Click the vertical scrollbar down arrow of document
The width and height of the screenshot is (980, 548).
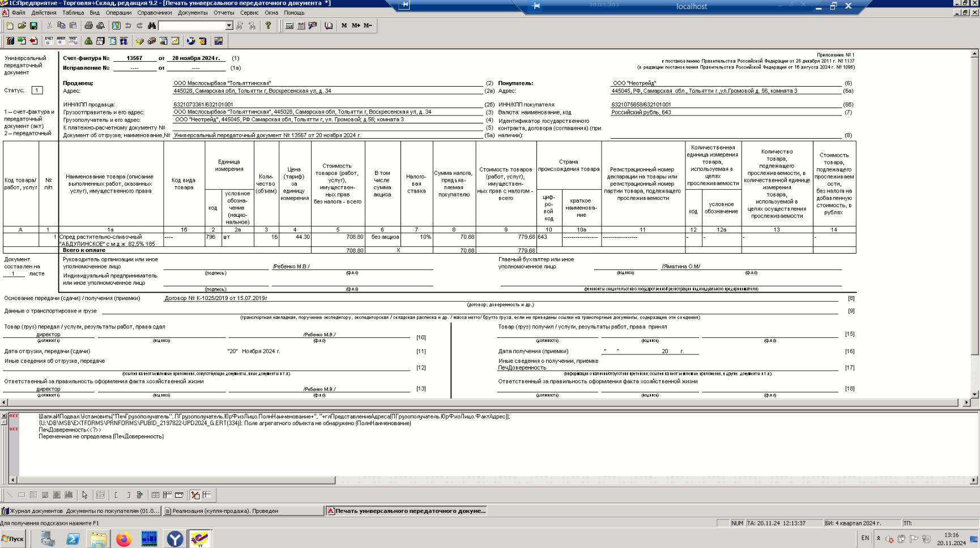pyautogui.click(x=974, y=395)
